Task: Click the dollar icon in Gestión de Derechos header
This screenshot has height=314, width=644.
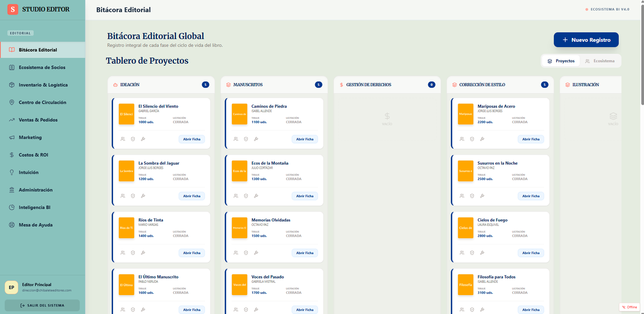Action: (x=341, y=85)
